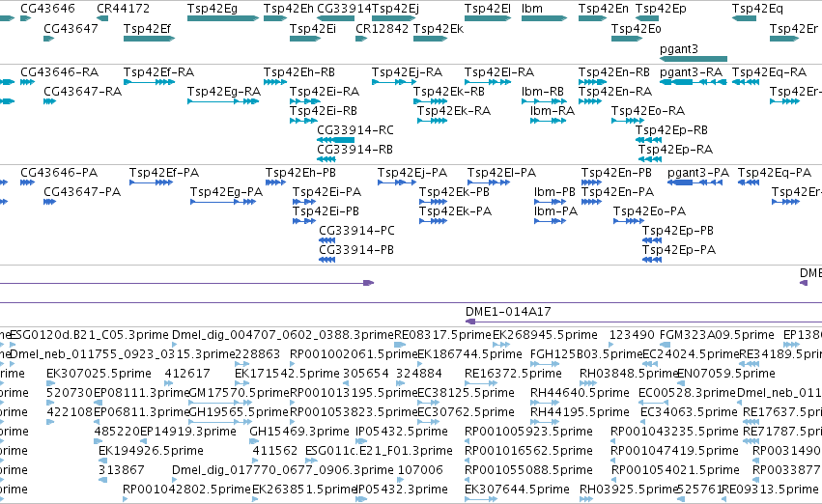Viewport: 822px width, 504px height.
Task: Select the RH03925.5prime EST label
Action: 629,490
